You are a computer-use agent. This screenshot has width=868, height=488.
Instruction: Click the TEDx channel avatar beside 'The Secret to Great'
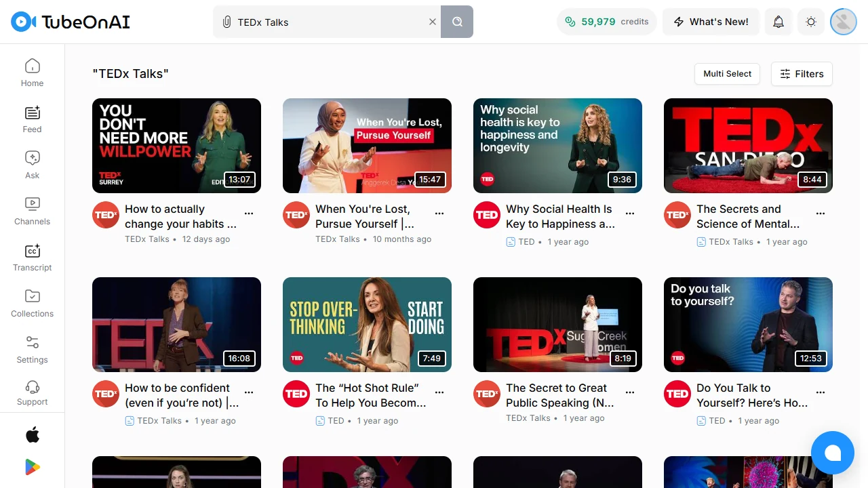487,394
